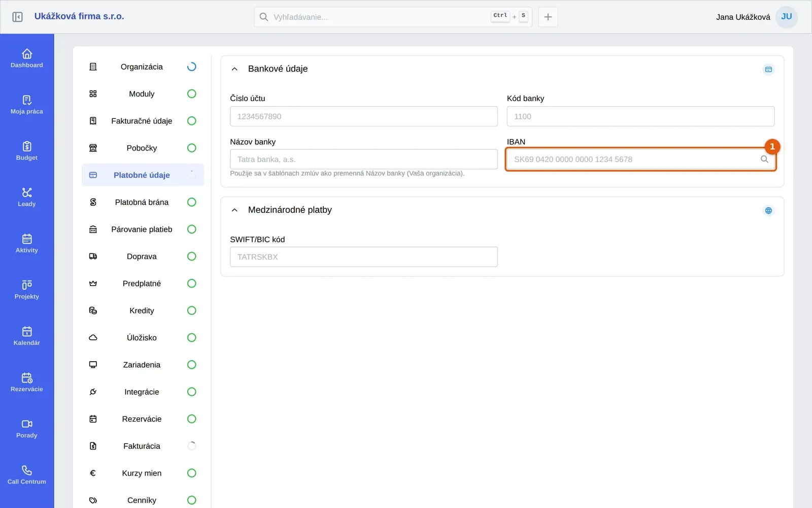
Task: Click the card icon on the Bankové údaje header
Action: pyautogui.click(x=768, y=70)
